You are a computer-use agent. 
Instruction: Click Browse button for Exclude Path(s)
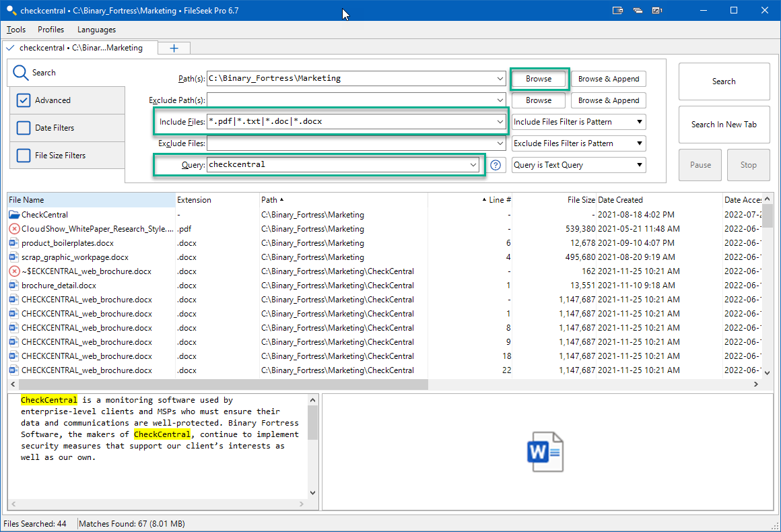click(539, 100)
